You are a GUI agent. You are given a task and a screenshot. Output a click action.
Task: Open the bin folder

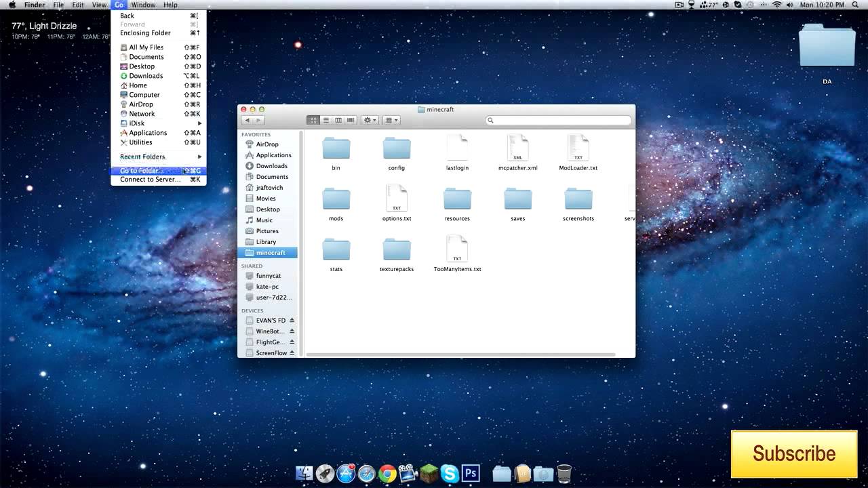pyautogui.click(x=336, y=148)
